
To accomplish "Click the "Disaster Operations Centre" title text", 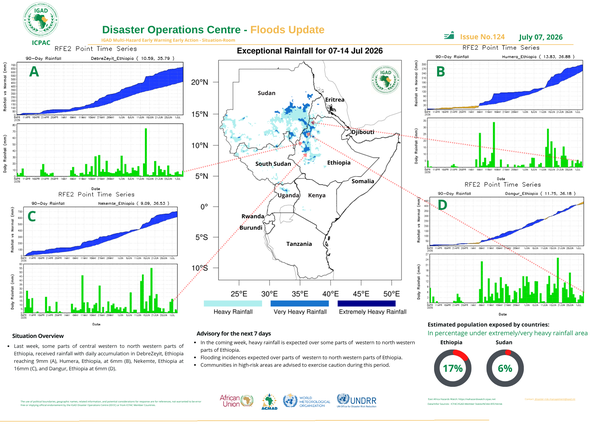I will [171, 30].
